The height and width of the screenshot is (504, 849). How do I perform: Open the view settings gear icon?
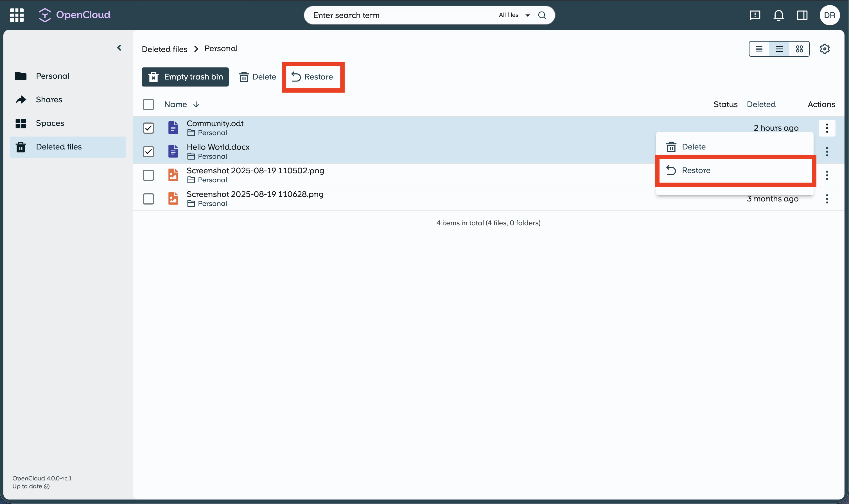[825, 49]
